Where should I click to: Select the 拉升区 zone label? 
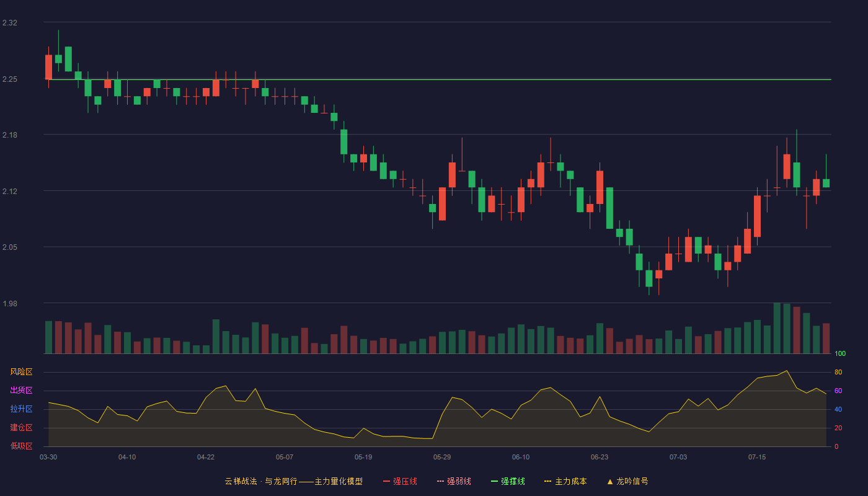coord(21,409)
